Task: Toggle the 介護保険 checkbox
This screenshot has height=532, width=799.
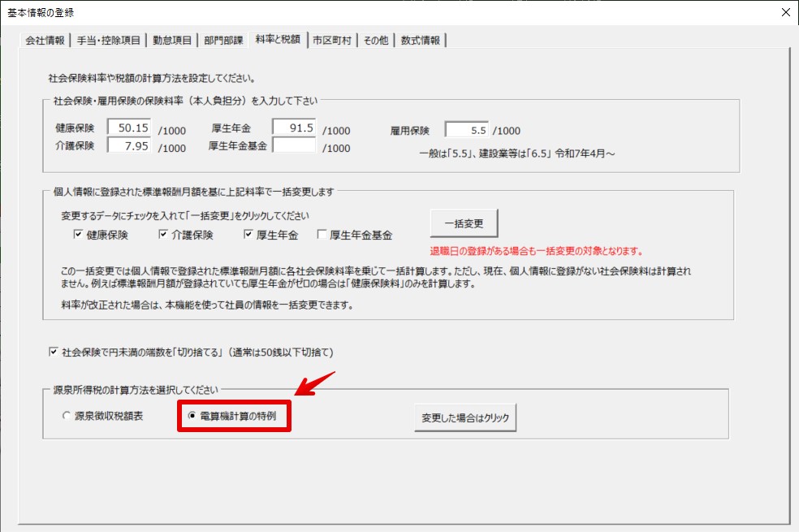Action: (164, 235)
